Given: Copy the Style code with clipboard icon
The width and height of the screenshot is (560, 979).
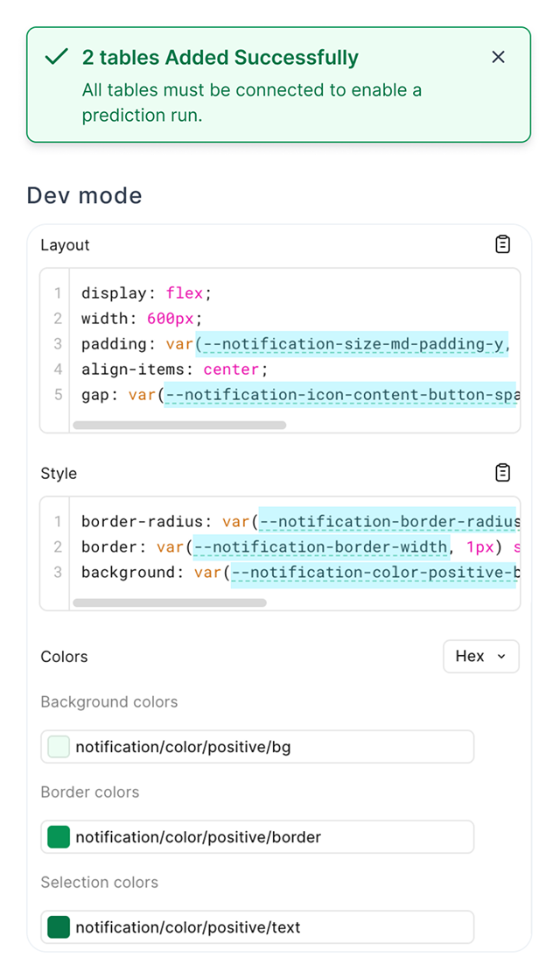Looking at the screenshot, I should [x=502, y=473].
